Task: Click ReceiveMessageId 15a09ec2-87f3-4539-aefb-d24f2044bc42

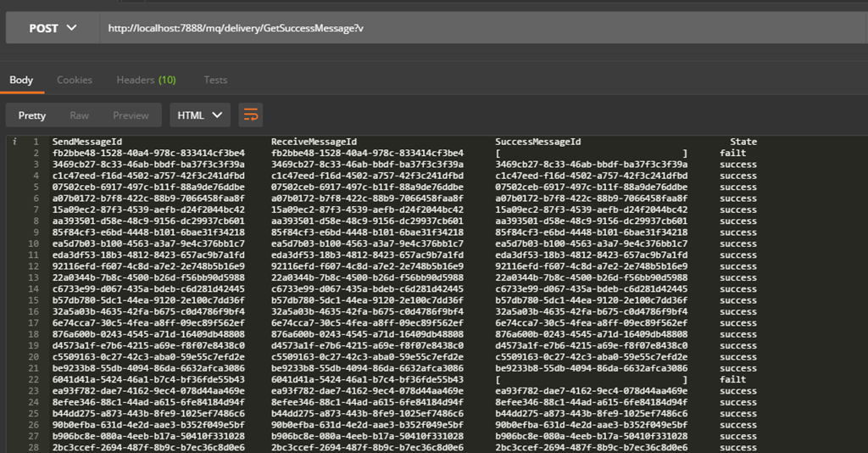Action: [367, 210]
